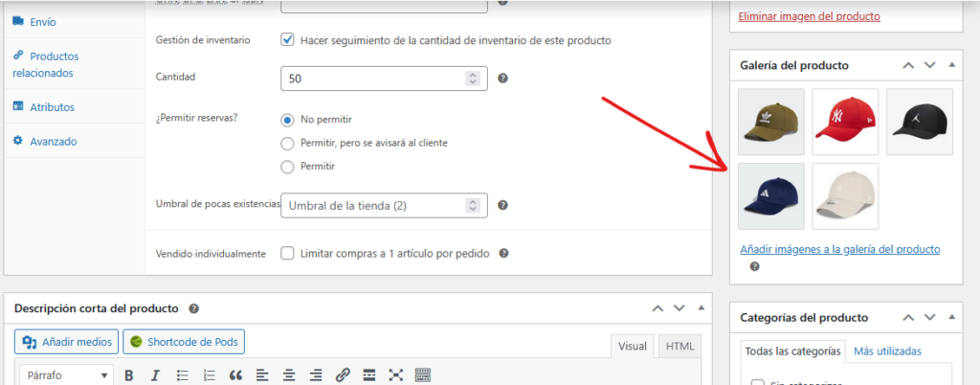980x385 pixels.
Task: Click 'Añadir imágenes a la galería del producto'
Action: (840, 249)
